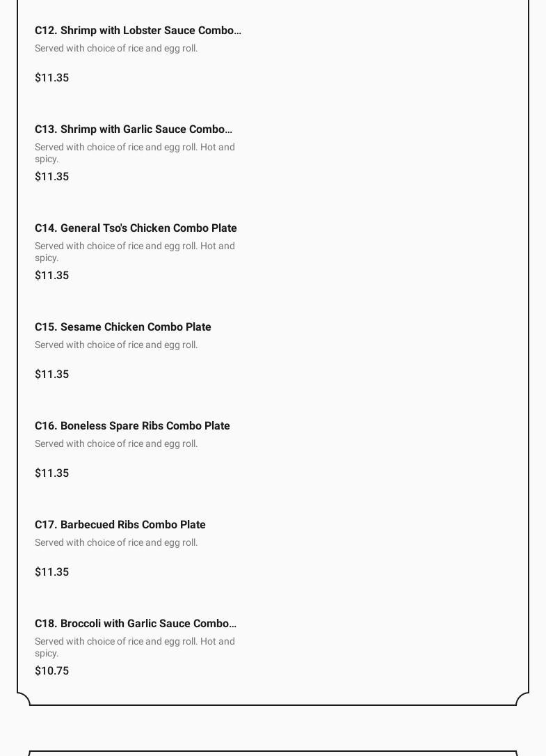The height and width of the screenshot is (756, 546).
Task: Click the Boneless Spare Ribs description text
Action: click(x=116, y=444)
